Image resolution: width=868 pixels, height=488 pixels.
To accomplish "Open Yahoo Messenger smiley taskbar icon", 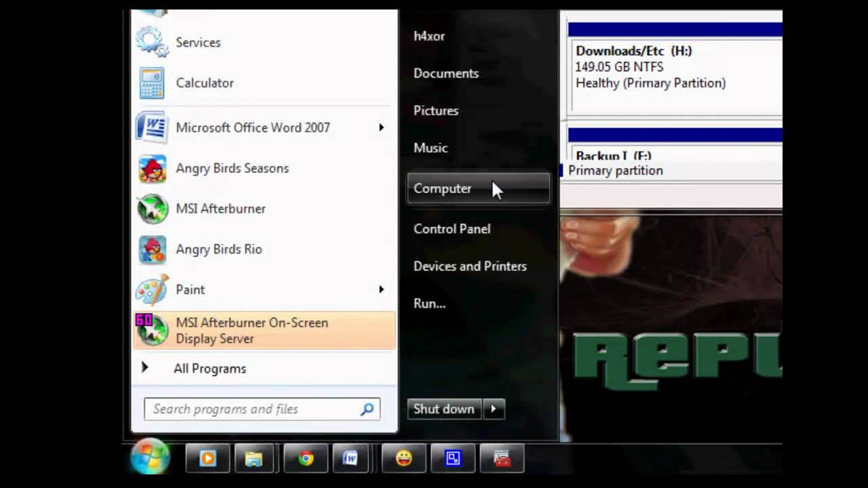I will (x=403, y=459).
